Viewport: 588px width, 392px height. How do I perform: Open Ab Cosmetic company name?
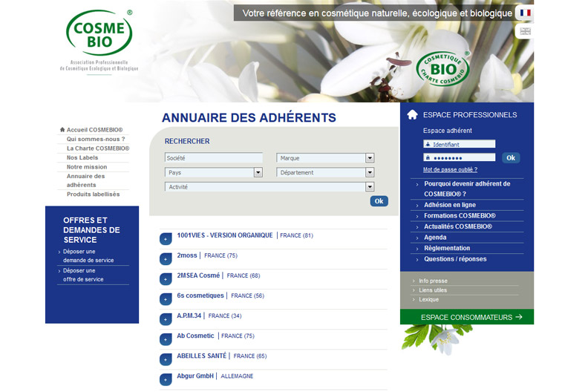point(195,336)
